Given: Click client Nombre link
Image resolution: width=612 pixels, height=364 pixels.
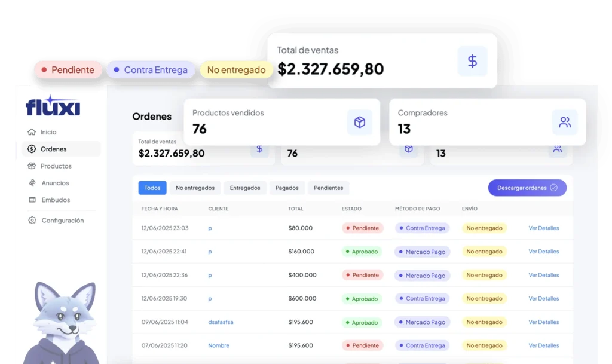Looking at the screenshot, I should pos(219,345).
